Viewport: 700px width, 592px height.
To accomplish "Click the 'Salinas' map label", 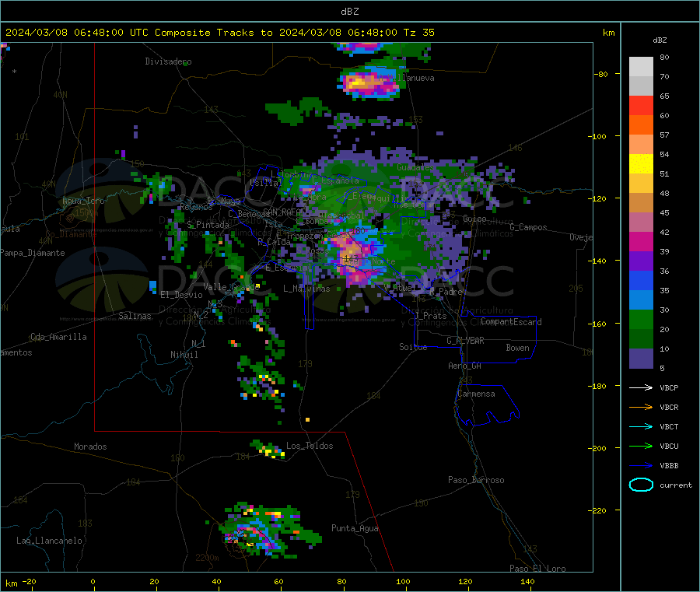I will (x=135, y=316).
